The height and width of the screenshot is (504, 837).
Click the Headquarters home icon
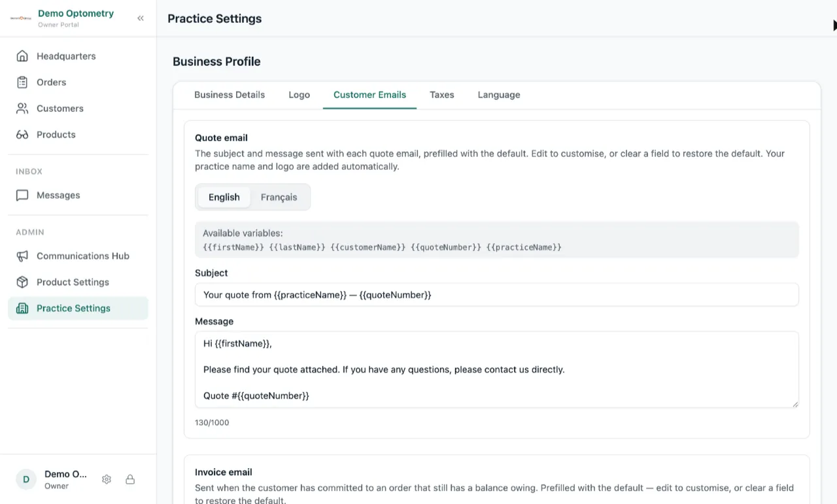(22, 56)
